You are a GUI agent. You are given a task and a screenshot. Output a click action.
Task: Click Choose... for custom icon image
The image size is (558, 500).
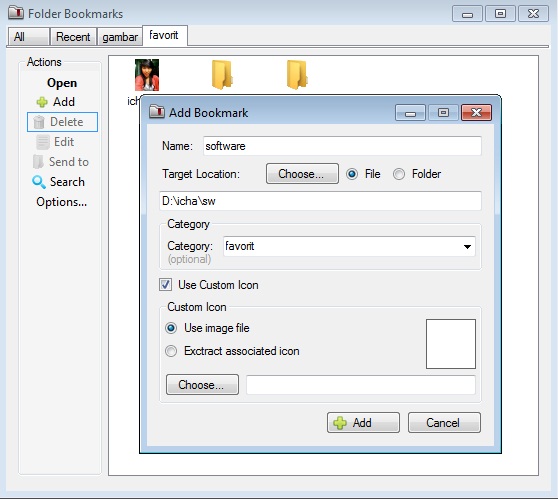(202, 384)
